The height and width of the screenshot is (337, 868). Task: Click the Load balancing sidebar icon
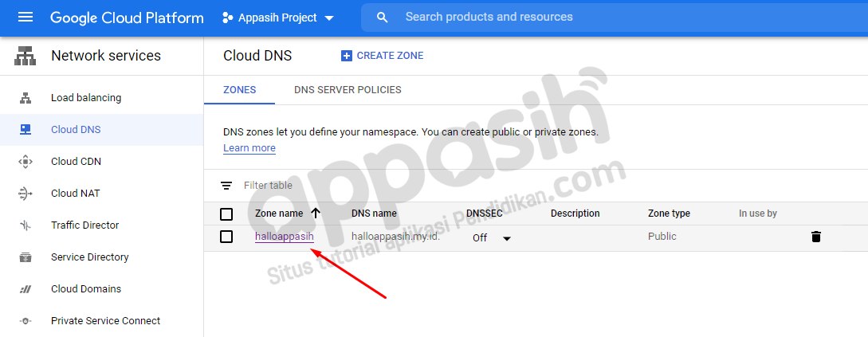point(26,98)
